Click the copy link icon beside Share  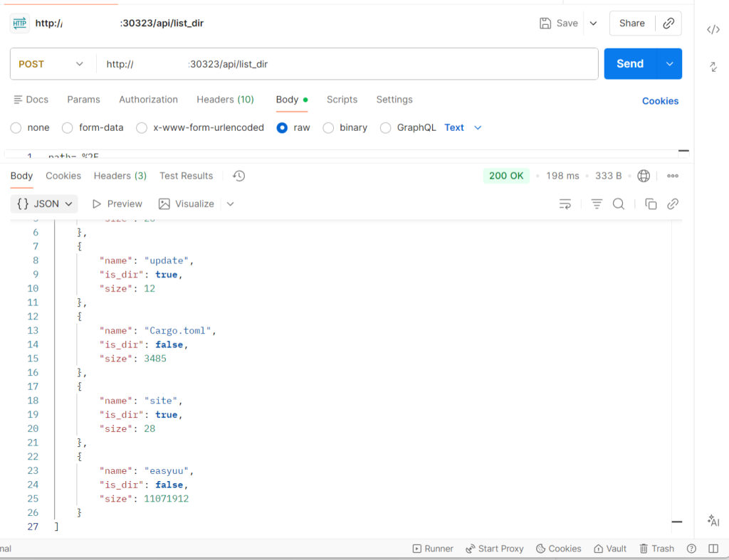click(668, 23)
